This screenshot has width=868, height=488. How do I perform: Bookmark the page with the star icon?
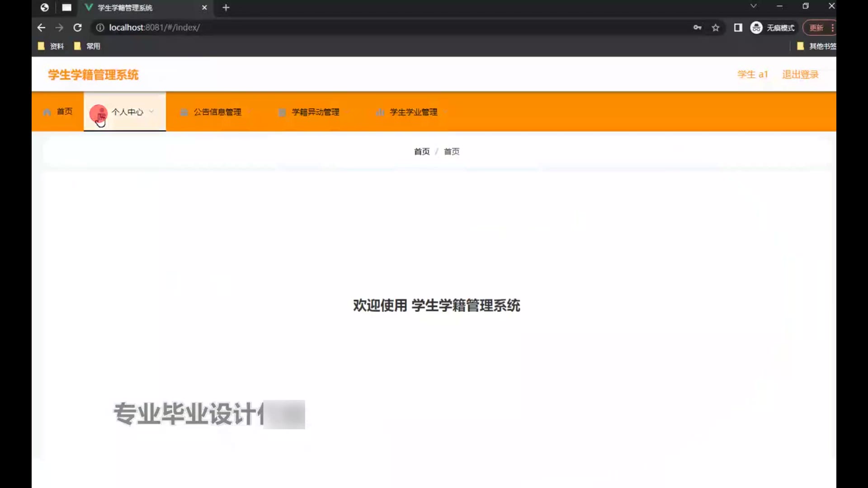[715, 28]
